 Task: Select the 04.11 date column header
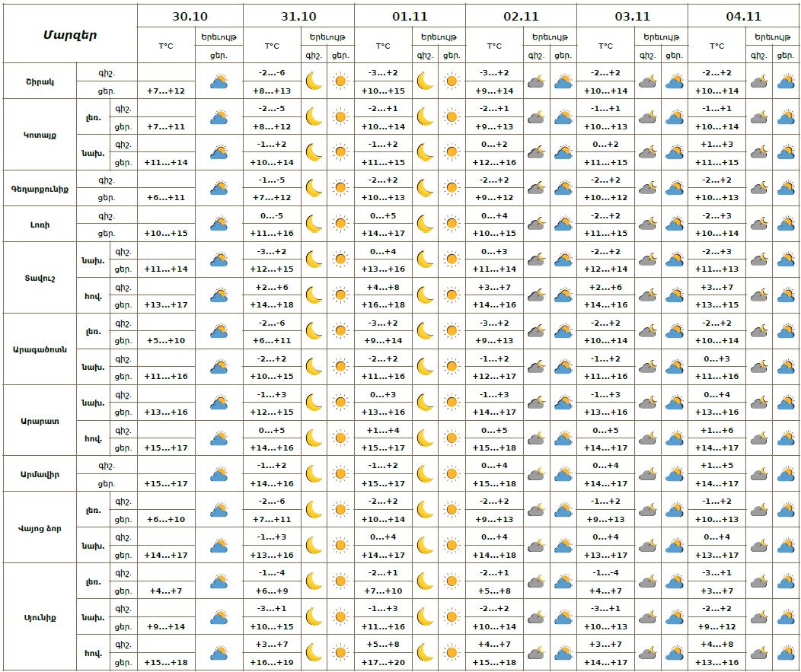pos(744,15)
